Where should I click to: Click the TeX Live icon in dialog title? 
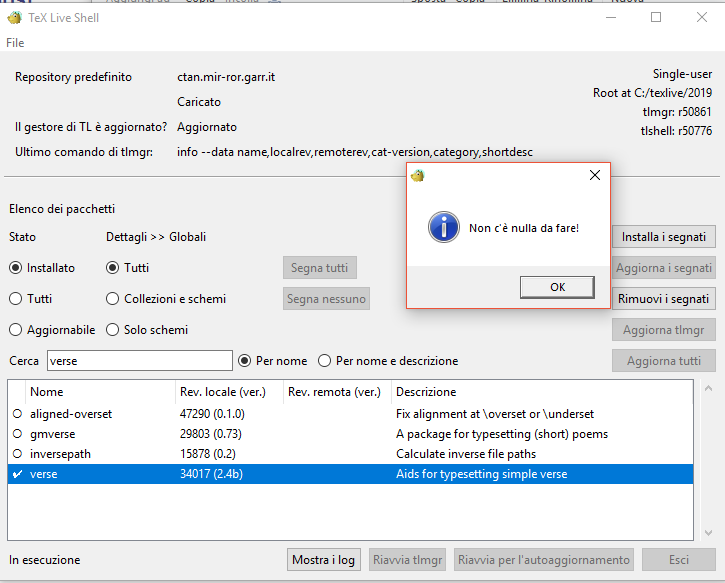tap(418, 176)
